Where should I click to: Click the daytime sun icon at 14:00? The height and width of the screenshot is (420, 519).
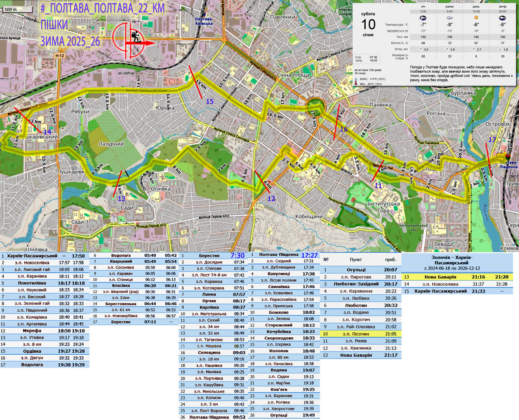point(476,18)
